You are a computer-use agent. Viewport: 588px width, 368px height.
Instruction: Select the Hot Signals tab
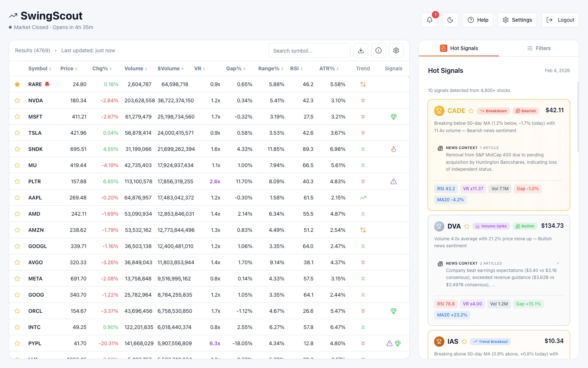tap(459, 48)
